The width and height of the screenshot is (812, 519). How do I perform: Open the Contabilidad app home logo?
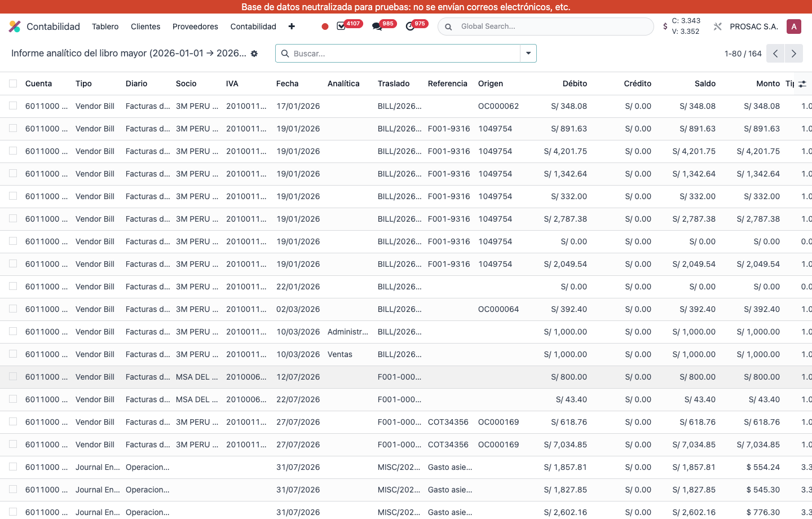click(x=15, y=27)
